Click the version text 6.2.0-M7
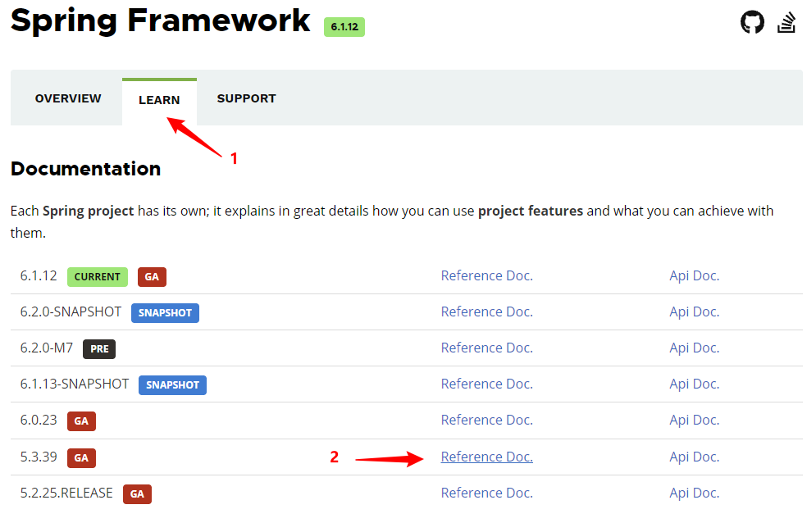The height and width of the screenshot is (532, 807). [x=47, y=348]
